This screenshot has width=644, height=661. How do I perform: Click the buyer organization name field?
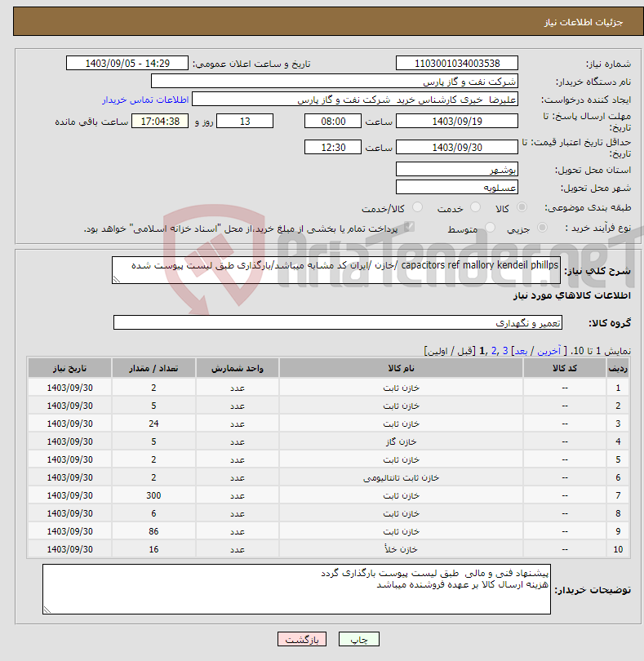click(x=335, y=82)
